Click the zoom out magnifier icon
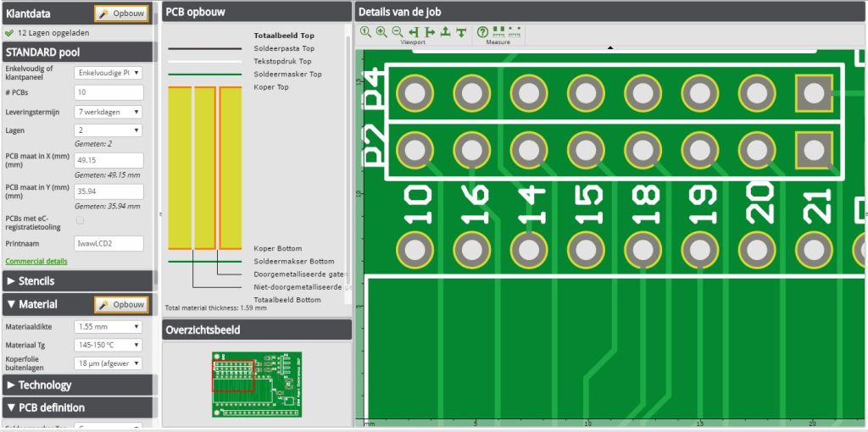 (398, 32)
